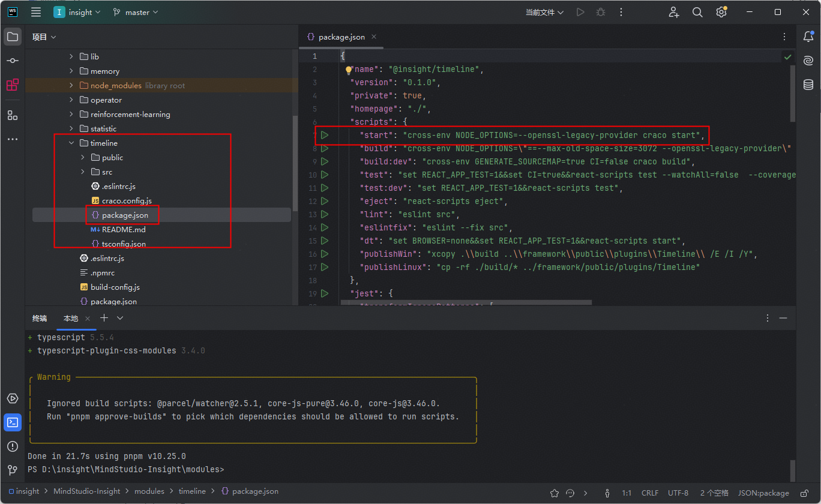Open the main hamburger menu
This screenshot has width=821, height=504.
36,12
